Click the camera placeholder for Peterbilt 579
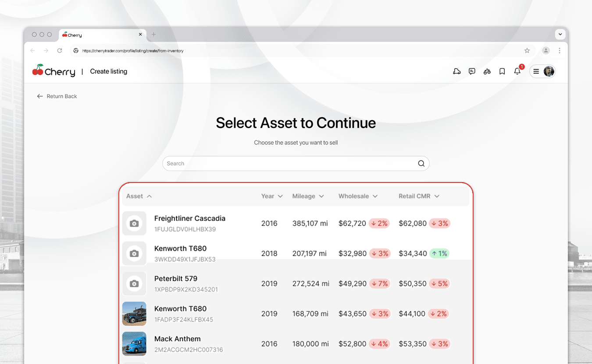 tap(134, 283)
